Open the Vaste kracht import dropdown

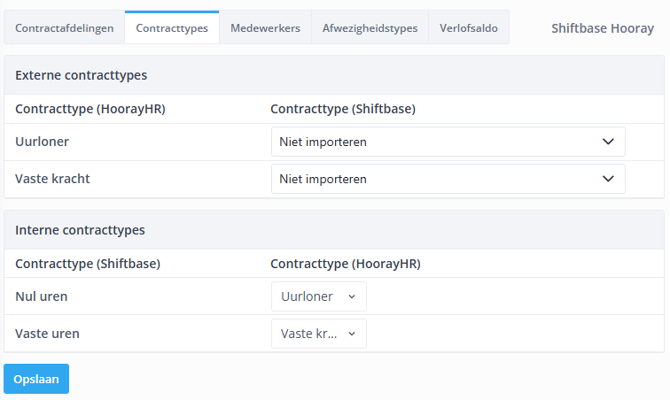(x=447, y=179)
